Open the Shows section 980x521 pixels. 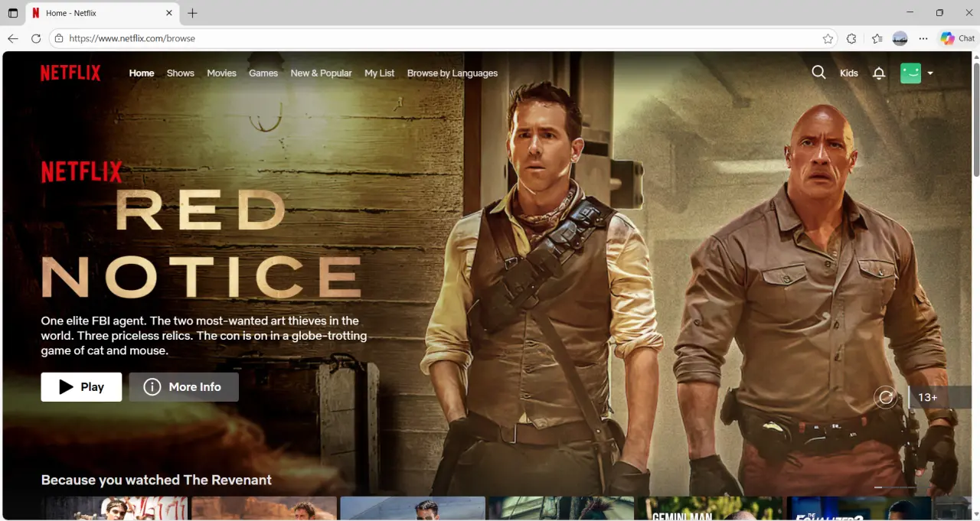(181, 73)
